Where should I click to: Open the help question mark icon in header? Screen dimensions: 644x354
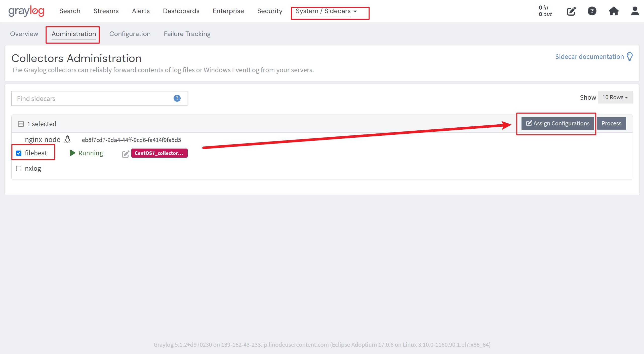[592, 11]
